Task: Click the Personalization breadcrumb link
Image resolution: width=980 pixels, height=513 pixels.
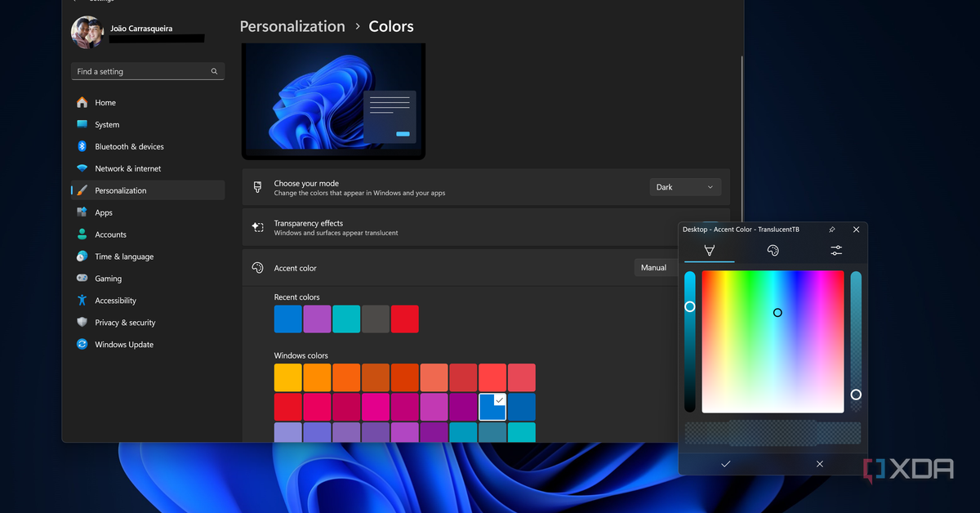Action: [292, 26]
